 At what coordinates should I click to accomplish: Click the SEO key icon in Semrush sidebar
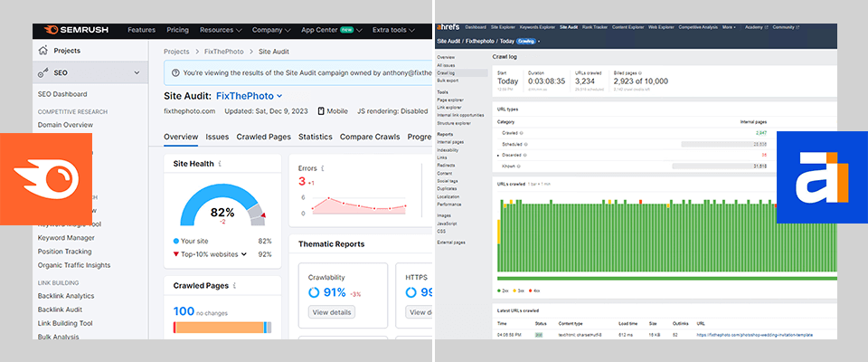click(x=42, y=72)
